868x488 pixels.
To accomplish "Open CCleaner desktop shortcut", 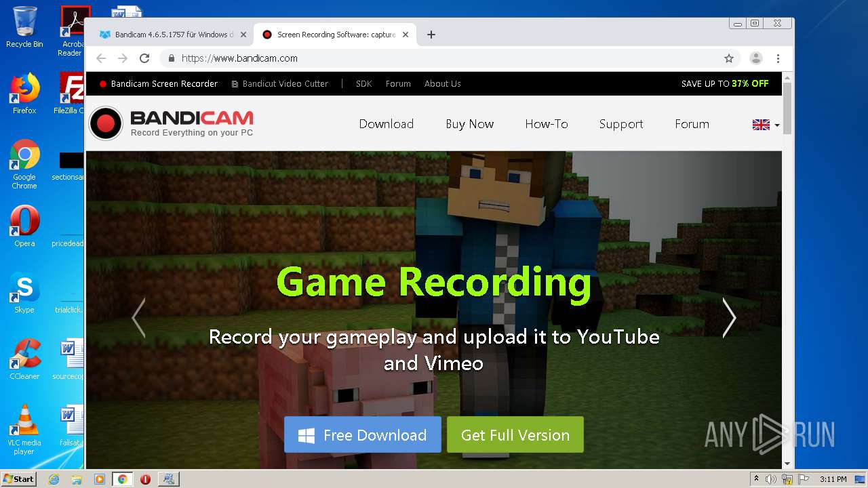I will (x=24, y=359).
